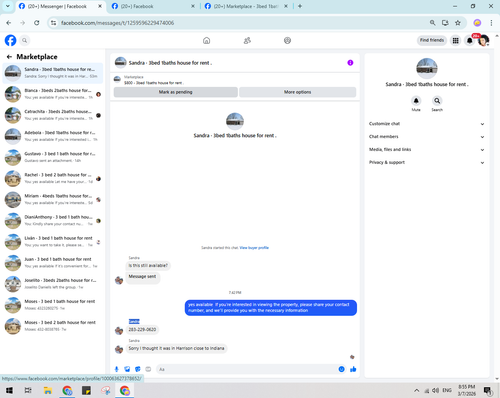Open the Facebook menu grid icon
The height and width of the screenshot is (398, 500).
point(455,41)
